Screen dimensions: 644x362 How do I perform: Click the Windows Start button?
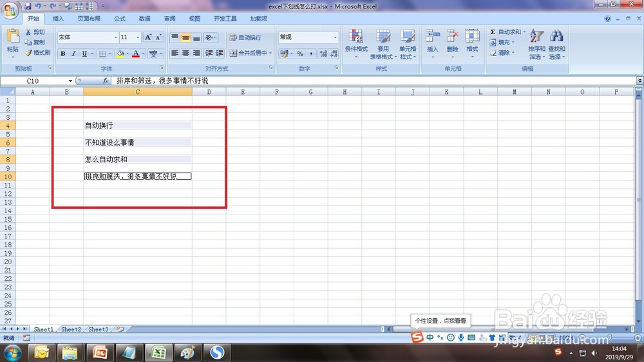pos(12,352)
